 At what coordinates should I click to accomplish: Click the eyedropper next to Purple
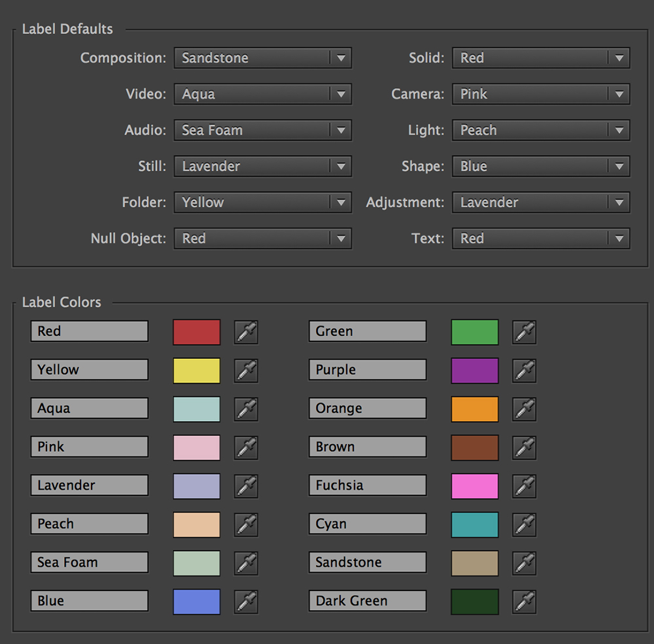tap(524, 370)
